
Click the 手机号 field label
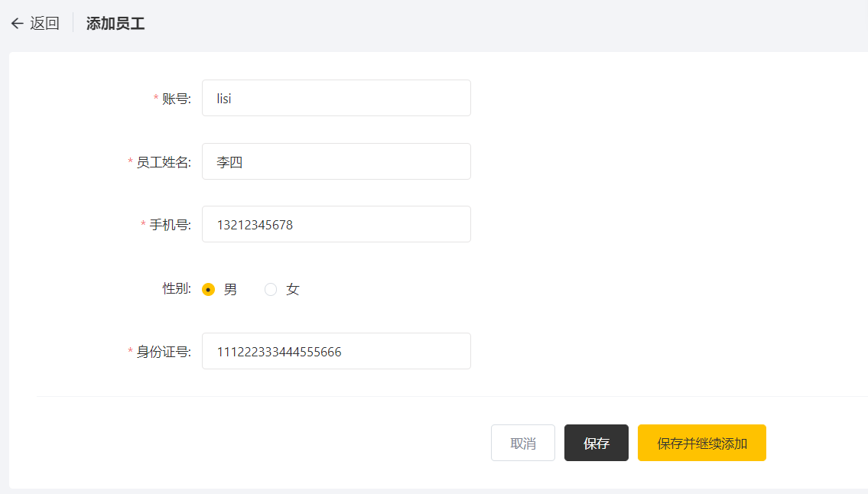[x=170, y=225]
